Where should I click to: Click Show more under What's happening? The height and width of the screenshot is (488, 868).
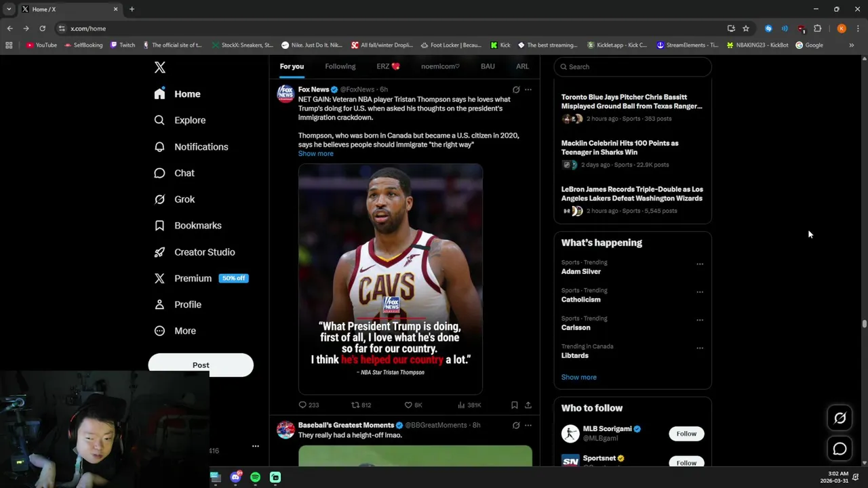[x=579, y=378]
